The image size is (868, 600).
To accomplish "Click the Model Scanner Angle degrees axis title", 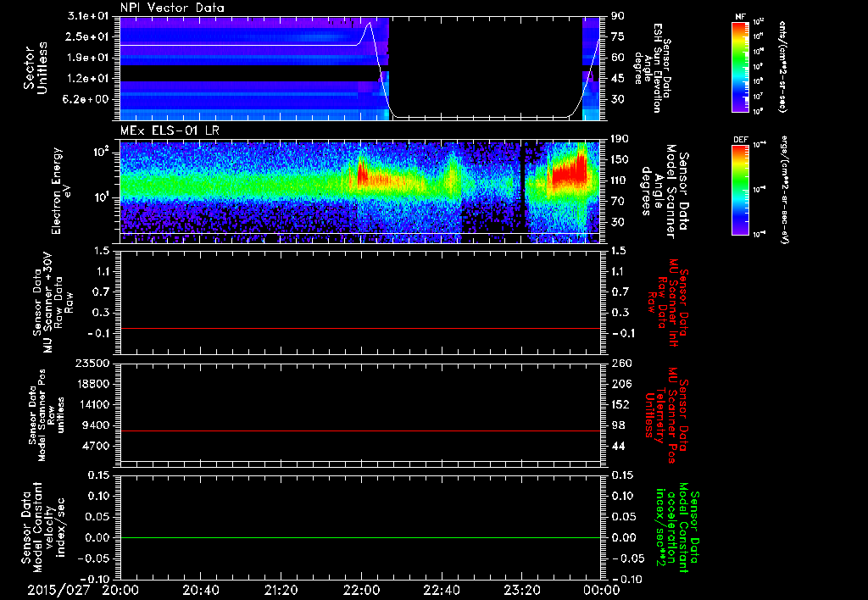I will [x=666, y=192].
